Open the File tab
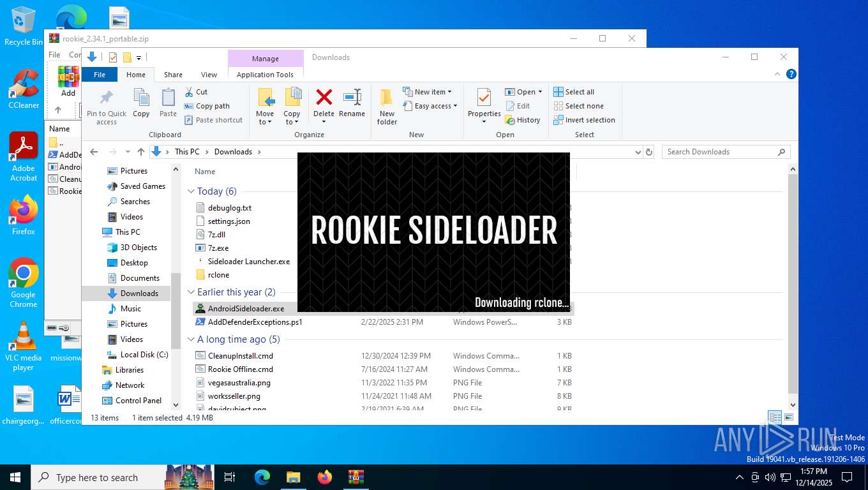The height and width of the screenshot is (490, 868). [100, 75]
